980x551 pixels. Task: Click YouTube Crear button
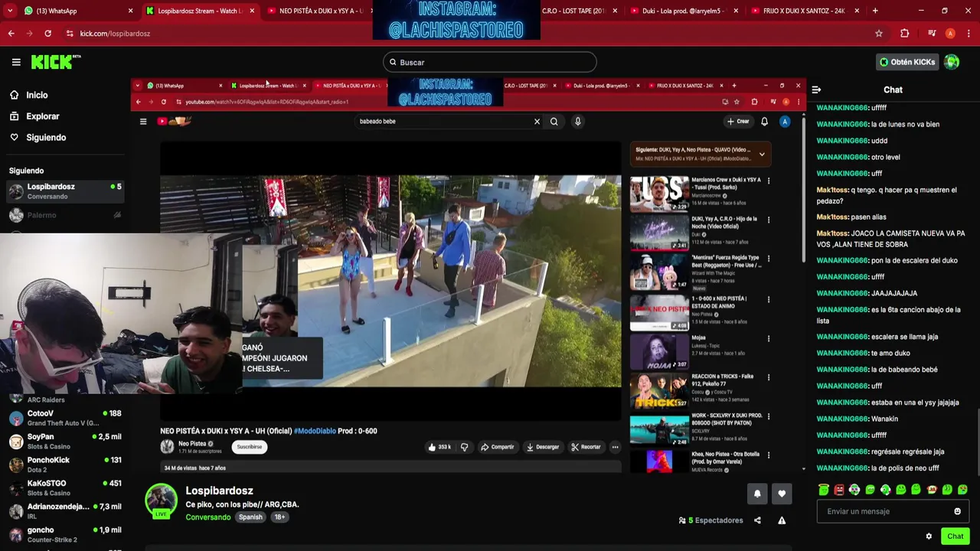click(x=739, y=121)
